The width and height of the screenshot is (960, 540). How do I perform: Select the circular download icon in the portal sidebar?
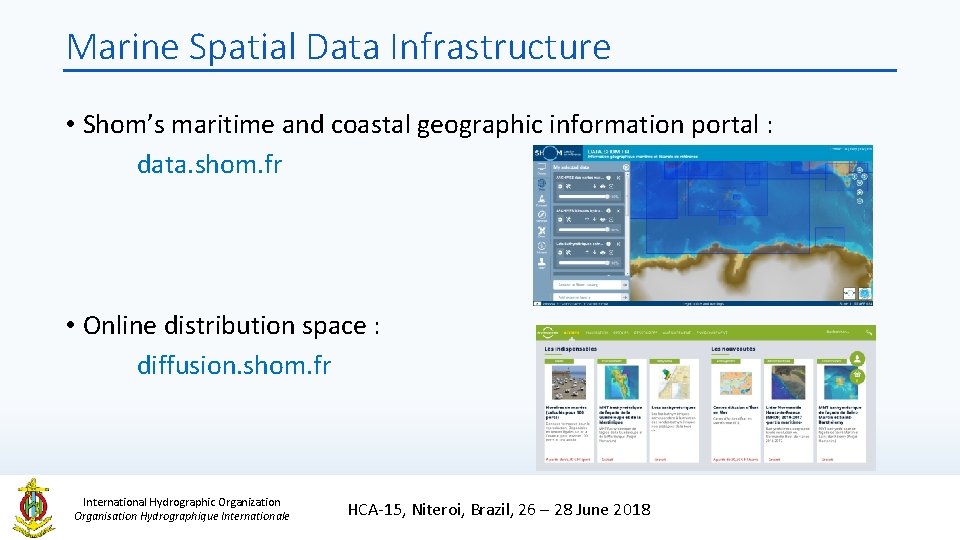(542, 246)
